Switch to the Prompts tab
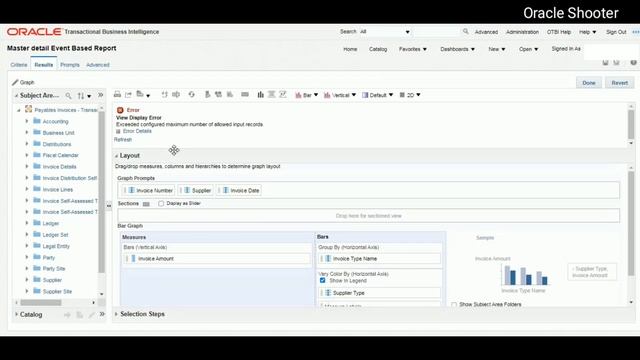640x360 pixels. pos(70,65)
